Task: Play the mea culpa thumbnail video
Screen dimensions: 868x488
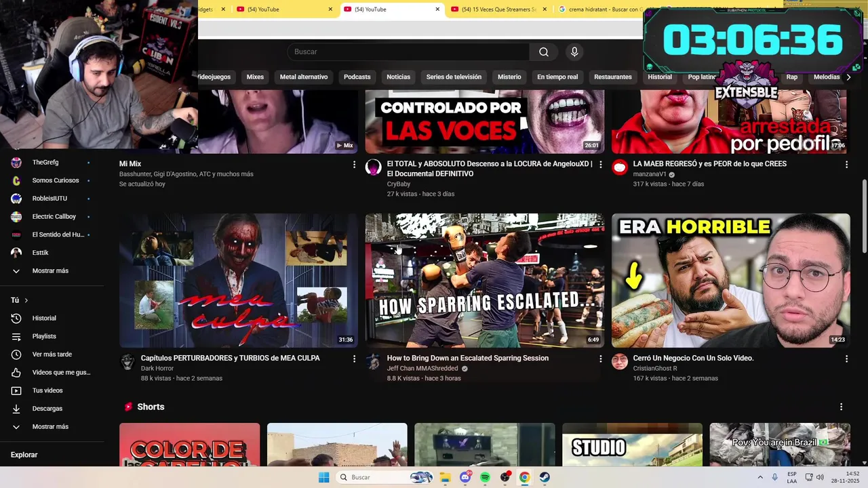Action: (238, 281)
